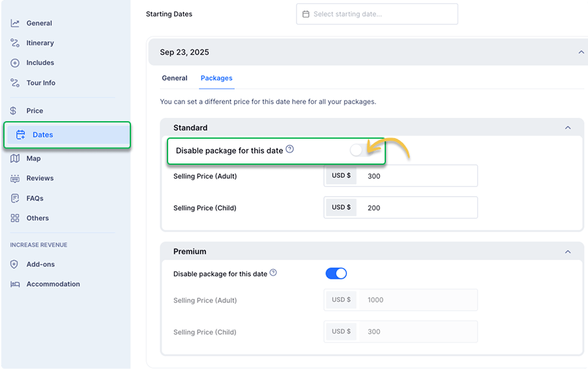The image size is (588, 370).
Task: Click the Select starting date field
Action: (377, 14)
